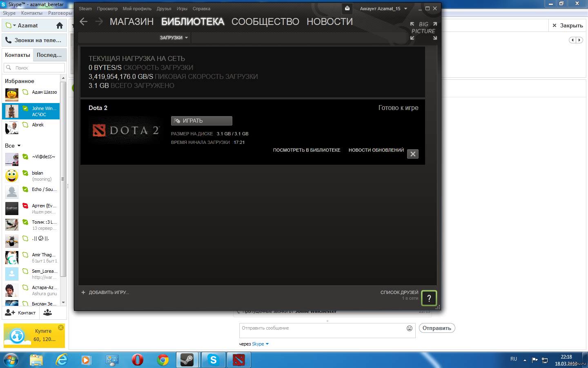
Task: Remove Dota 2 download entry with X
Action: tap(413, 154)
